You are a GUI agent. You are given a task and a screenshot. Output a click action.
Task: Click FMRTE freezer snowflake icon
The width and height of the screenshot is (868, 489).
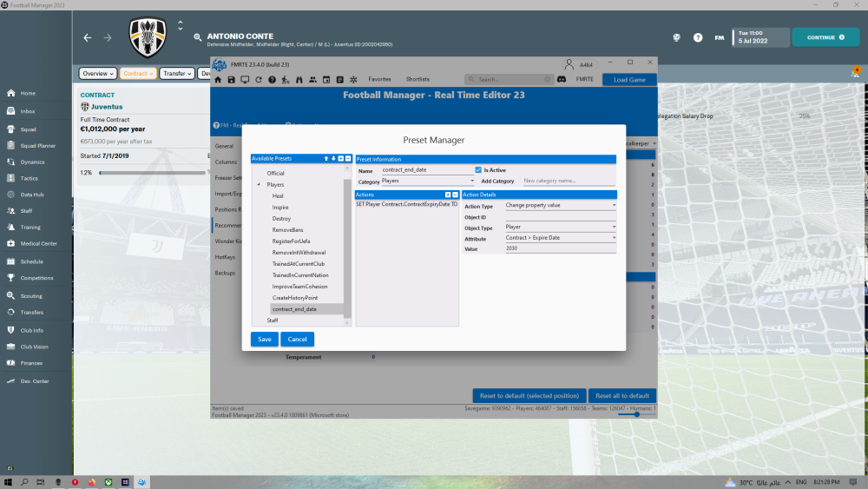353,80
